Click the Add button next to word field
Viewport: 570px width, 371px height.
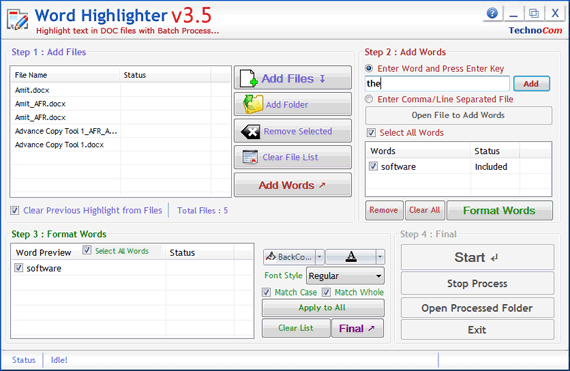coord(531,84)
